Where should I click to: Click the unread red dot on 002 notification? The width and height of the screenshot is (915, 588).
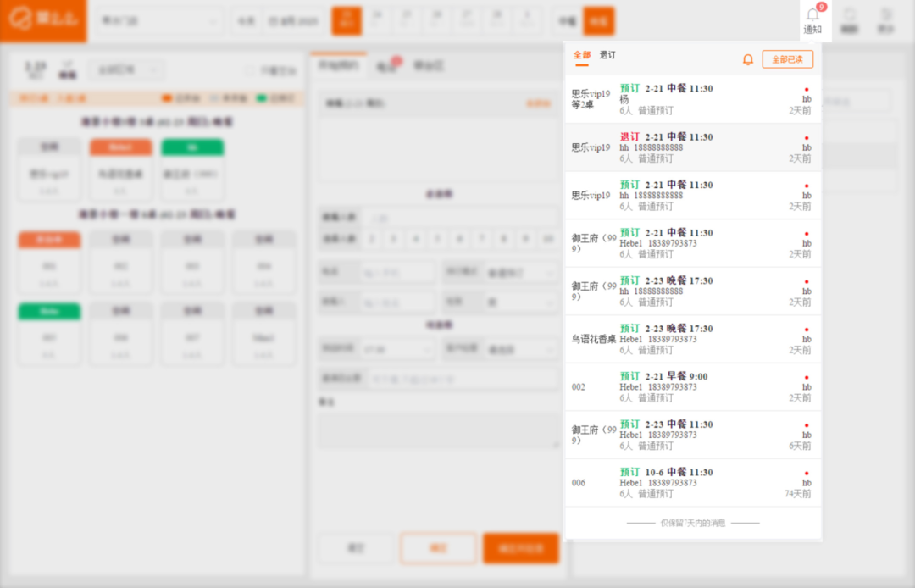click(807, 377)
